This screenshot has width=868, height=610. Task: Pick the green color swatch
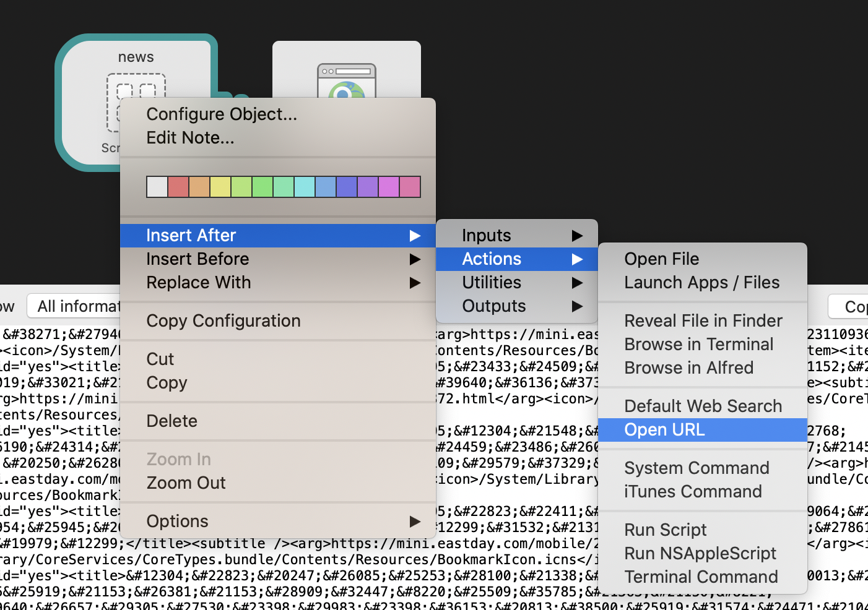(263, 187)
